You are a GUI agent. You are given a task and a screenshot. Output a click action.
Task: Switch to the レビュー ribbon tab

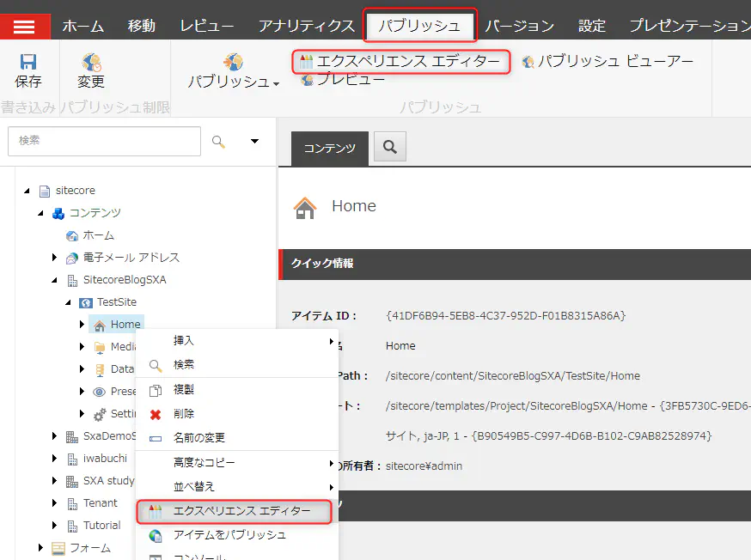pos(207,26)
